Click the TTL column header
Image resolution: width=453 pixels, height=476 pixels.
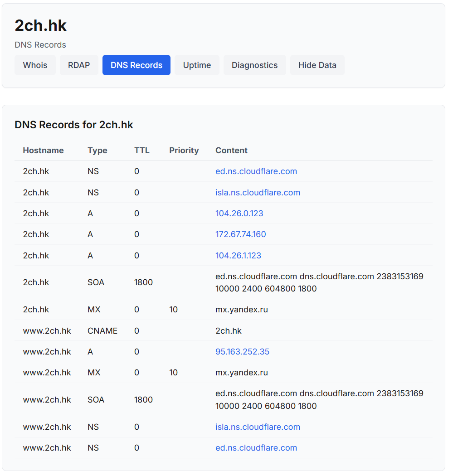pyautogui.click(x=141, y=151)
